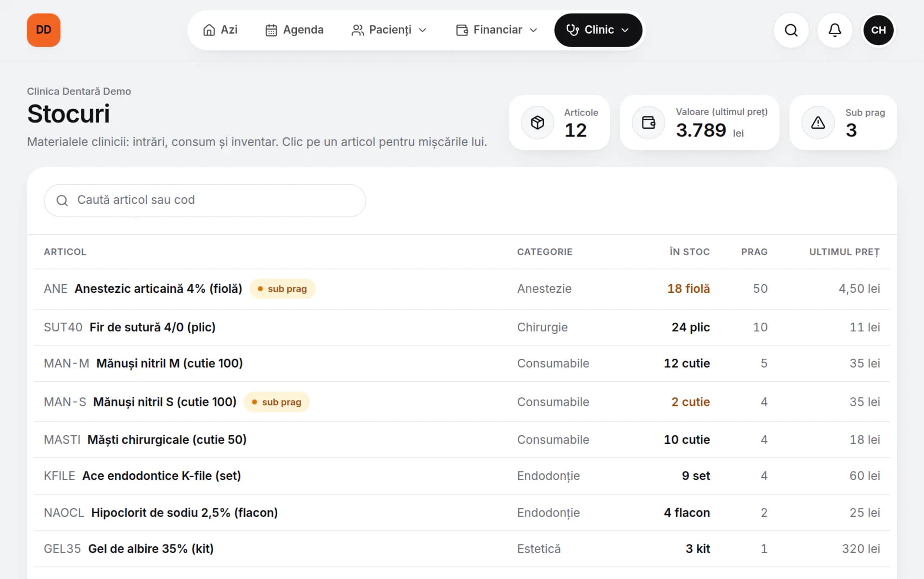Image resolution: width=924 pixels, height=579 pixels.
Task: Click the SUT40 article code
Action: [63, 327]
